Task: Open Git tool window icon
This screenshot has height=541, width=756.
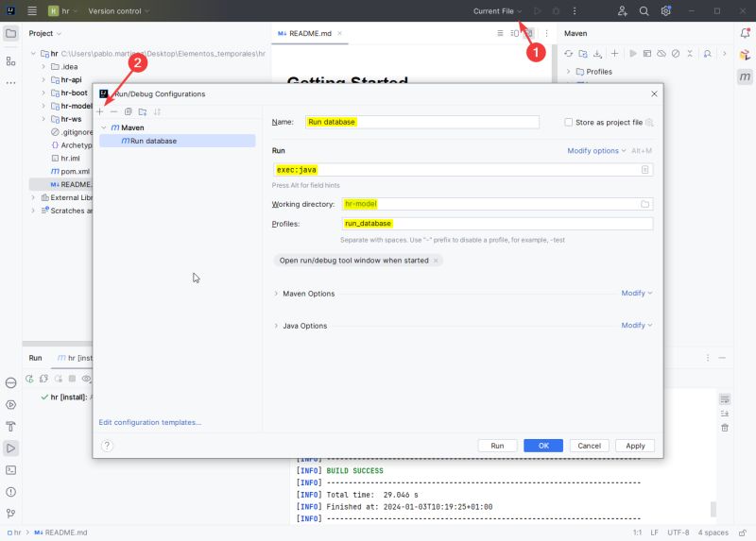Action: tap(10, 514)
